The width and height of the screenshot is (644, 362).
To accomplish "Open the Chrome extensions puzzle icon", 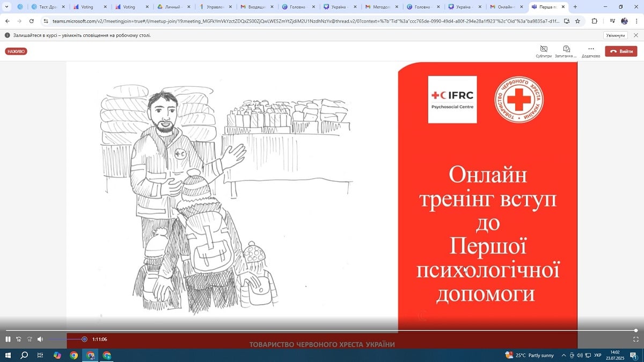I will pyautogui.click(x=595, y=21).
